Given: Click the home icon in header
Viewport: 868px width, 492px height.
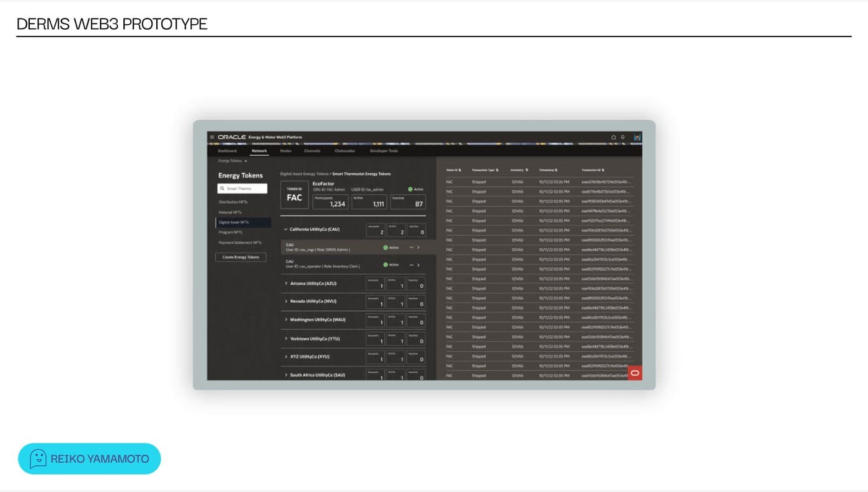Looking at the screenshot, I should 614,137.
